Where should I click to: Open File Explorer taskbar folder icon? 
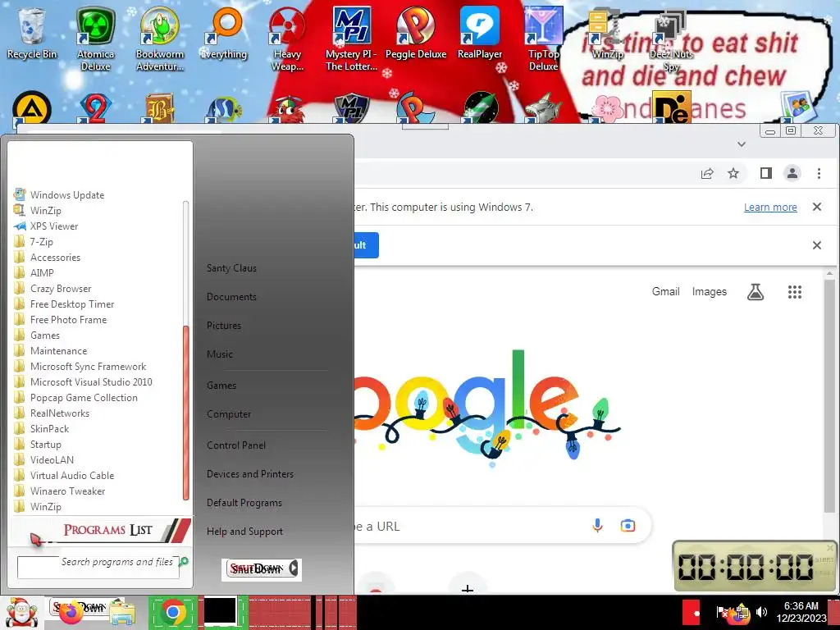click(122, 614)
